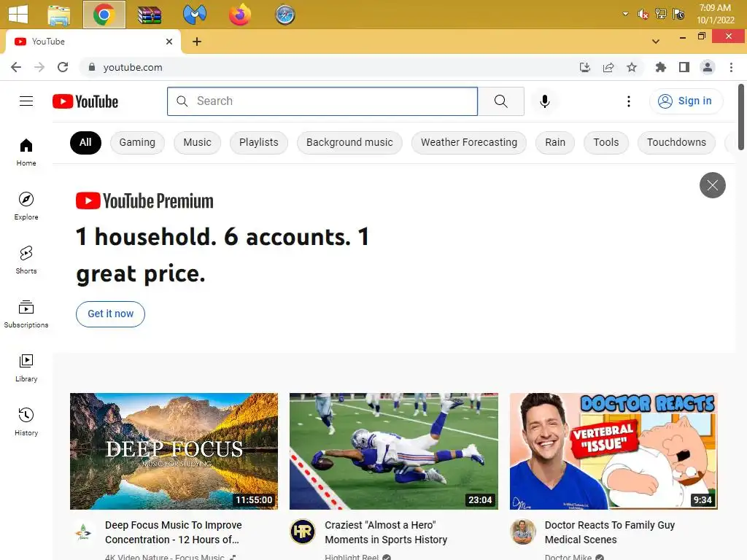
Task: Open WinRAR from taskbar
Action: pos(150,15)
